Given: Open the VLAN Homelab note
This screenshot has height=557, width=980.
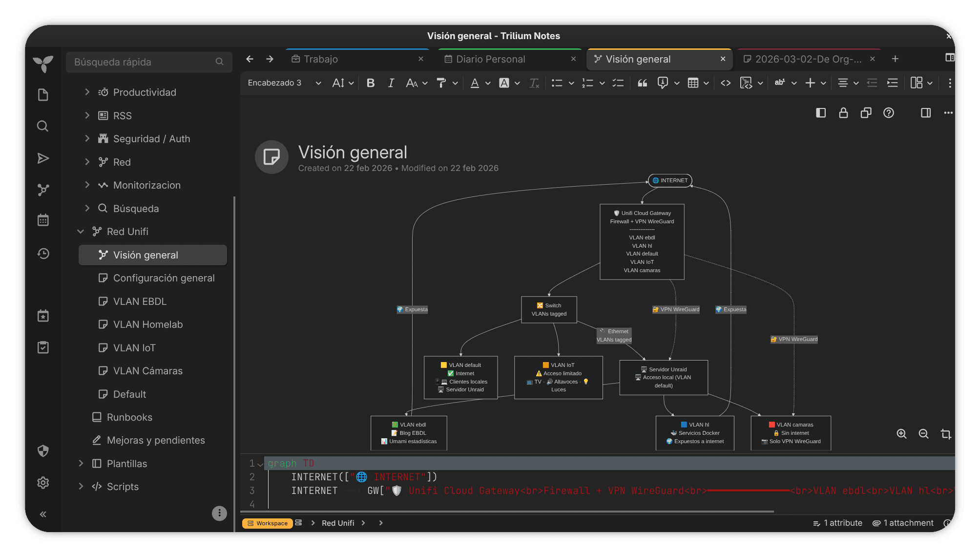Looking at the screenshot, I should (x=148, y=324).
